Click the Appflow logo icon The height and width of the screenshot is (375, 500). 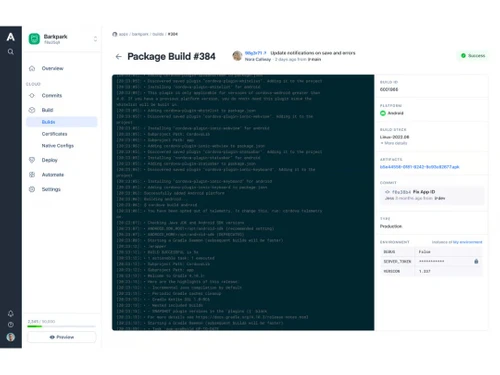(11, 37)
